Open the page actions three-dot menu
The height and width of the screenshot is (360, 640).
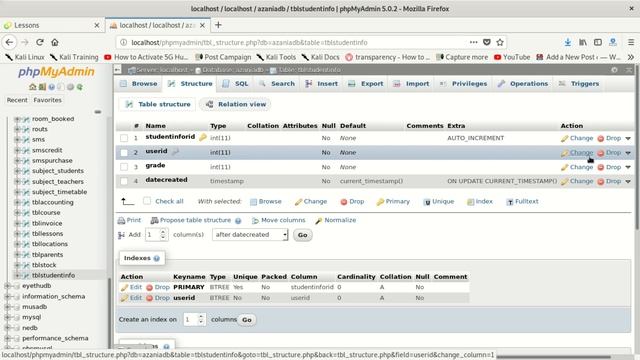coord(473,42)
